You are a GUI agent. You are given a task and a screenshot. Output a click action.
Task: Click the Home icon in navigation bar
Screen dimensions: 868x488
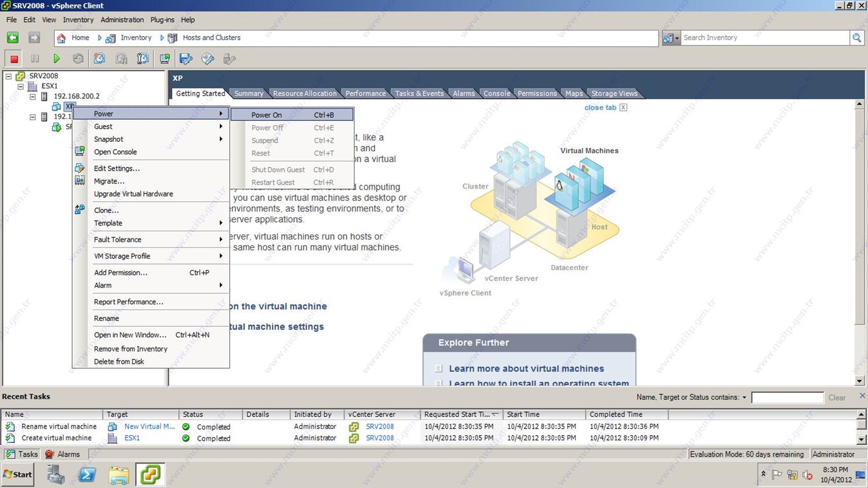point(61,38)
